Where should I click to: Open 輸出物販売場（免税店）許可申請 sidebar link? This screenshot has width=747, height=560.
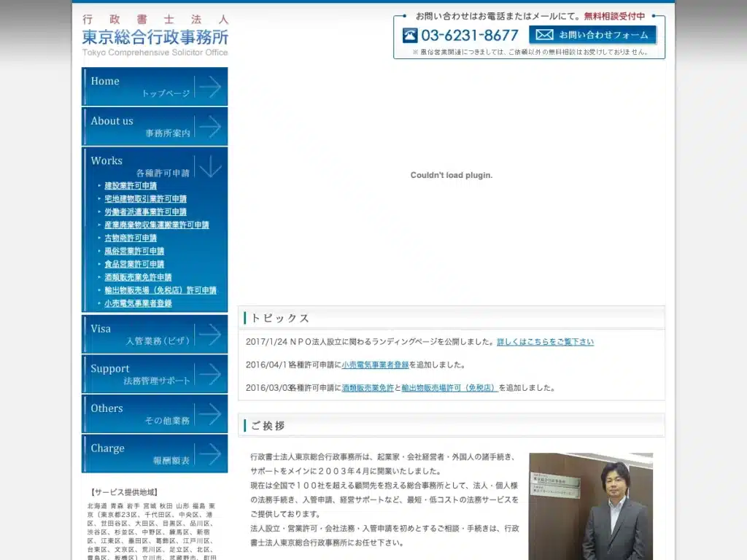(160, 290)
